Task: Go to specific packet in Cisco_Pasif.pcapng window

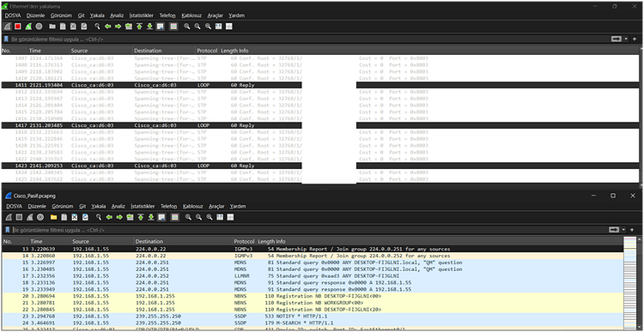Action: [x=130, y=217]
